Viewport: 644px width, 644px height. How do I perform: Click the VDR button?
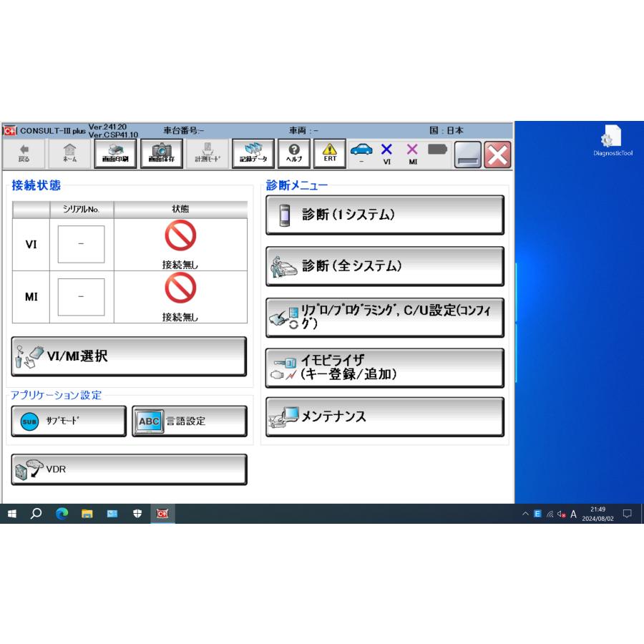tap(129, 469)
